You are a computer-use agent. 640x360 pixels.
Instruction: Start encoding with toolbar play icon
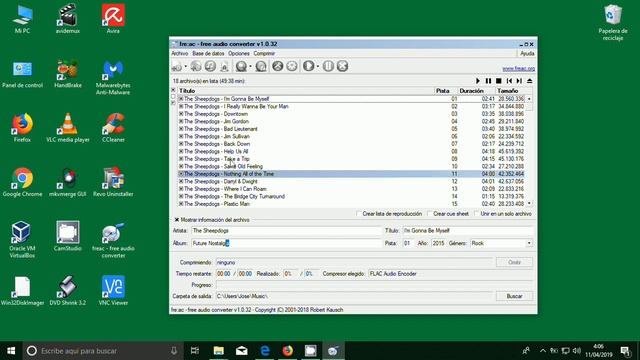click(309, 66)
